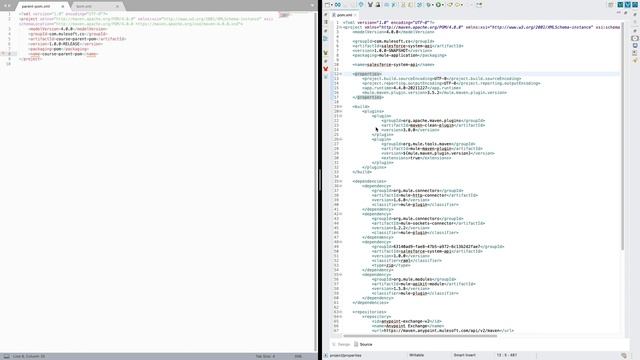
Task: Click the Line 8, Column status text
Action: tap(29, 356)
